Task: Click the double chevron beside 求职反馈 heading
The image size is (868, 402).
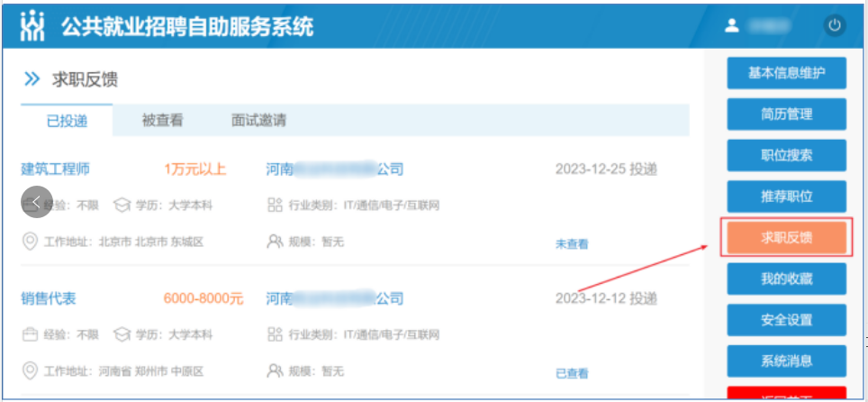Action: coord(32,80)
